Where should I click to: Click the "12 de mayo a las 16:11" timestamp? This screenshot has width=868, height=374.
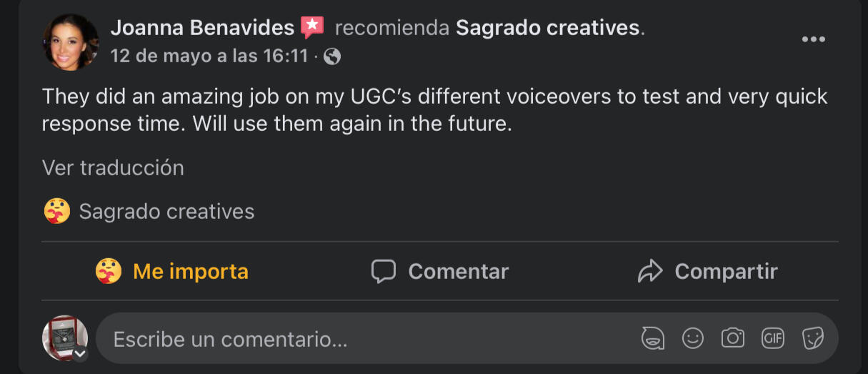209,56
